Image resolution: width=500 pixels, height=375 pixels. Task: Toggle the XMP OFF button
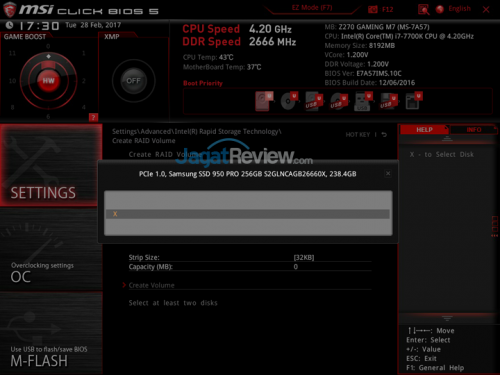133,81
